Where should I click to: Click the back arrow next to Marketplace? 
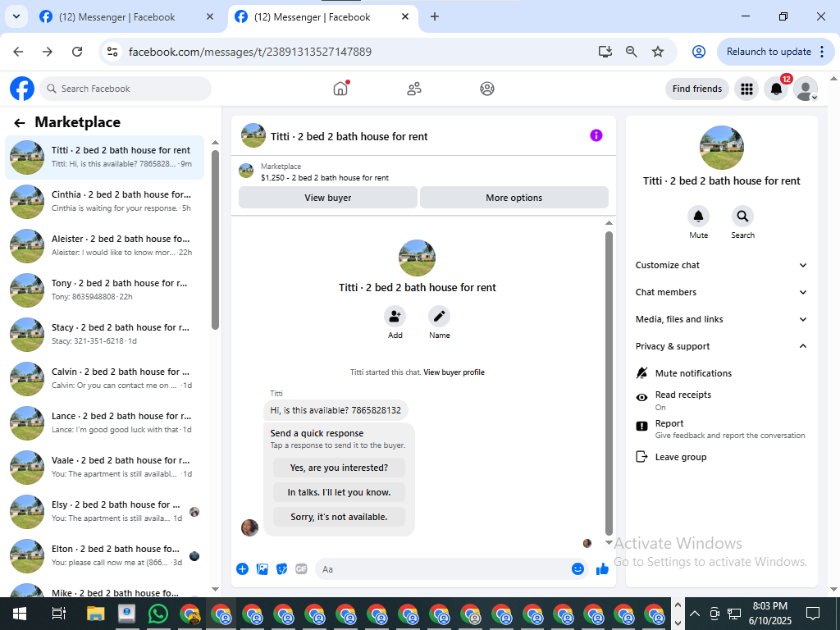tap(20, 123)
